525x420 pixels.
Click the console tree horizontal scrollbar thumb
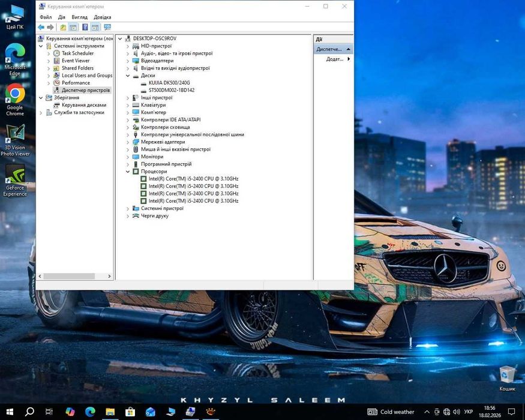[69, 277]
